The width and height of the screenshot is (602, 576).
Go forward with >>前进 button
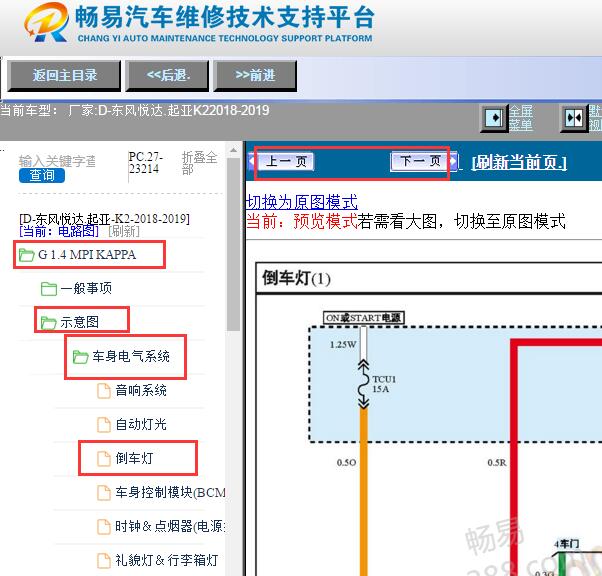[x=255, y=76]
